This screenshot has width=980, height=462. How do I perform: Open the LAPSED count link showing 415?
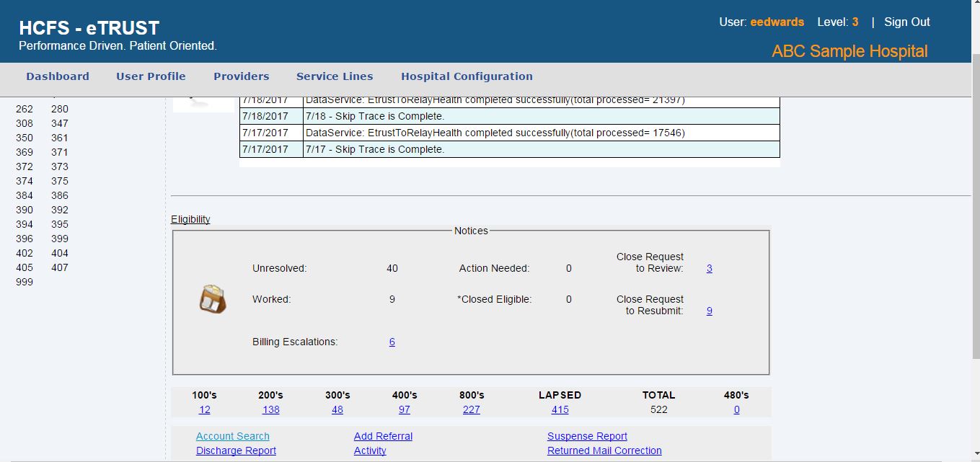click(560, 409)
